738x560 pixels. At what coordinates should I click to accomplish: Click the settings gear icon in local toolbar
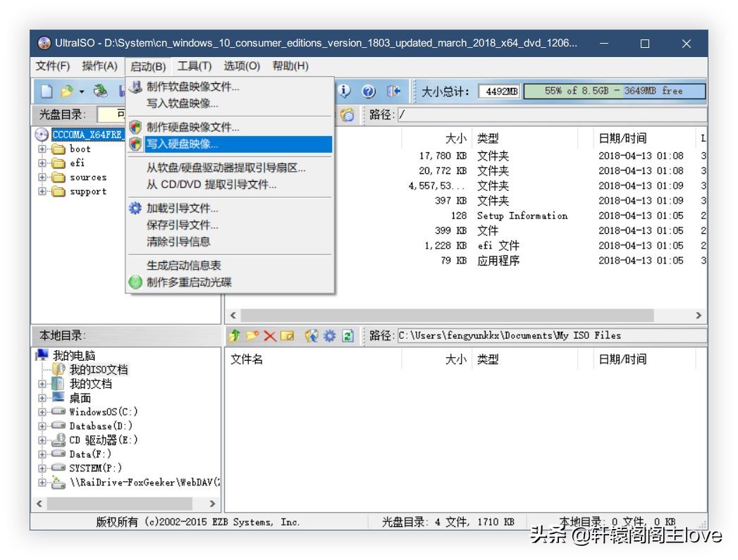(328, 335)
